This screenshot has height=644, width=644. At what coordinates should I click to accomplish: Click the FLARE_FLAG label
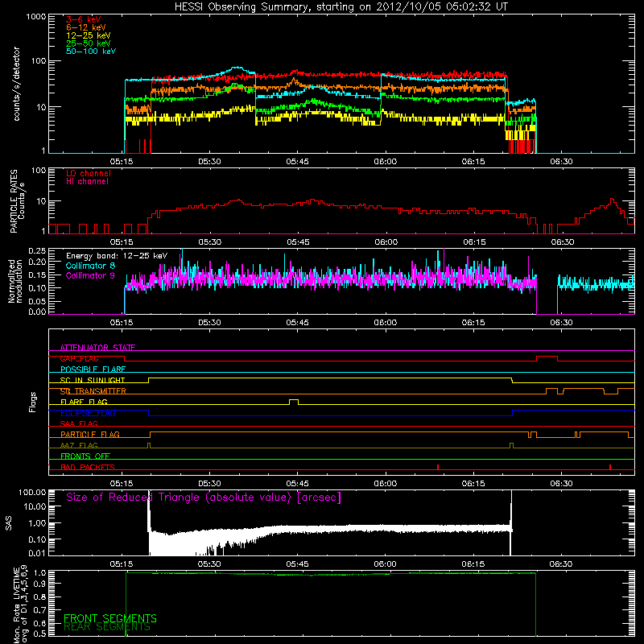(84, 402)
